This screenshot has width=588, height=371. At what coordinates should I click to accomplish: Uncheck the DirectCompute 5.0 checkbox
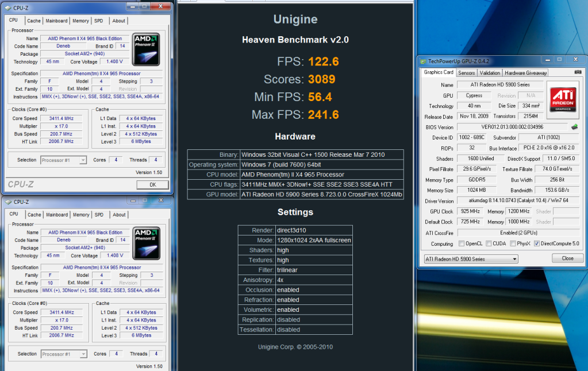(537, 244)
